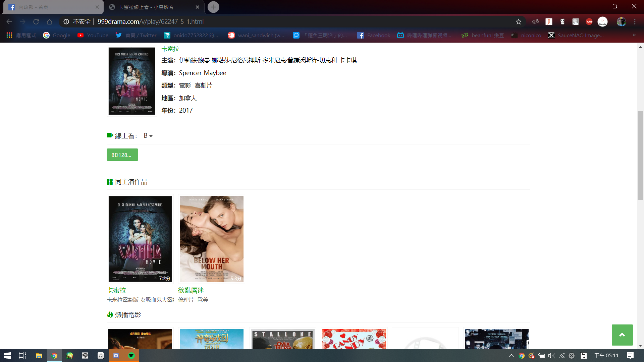Viewport: 644px width, 362px height.
Task: Click the page vertical scrollbar thumb
Action: coord(641,156)
